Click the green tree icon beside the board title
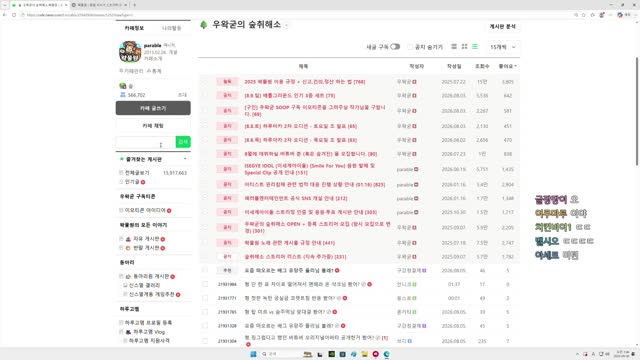Screen dimensions: 640x360 [204, 25]
